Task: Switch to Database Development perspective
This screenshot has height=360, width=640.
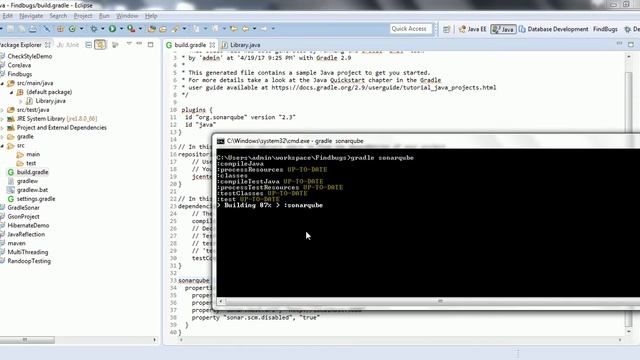Action: 553,29
